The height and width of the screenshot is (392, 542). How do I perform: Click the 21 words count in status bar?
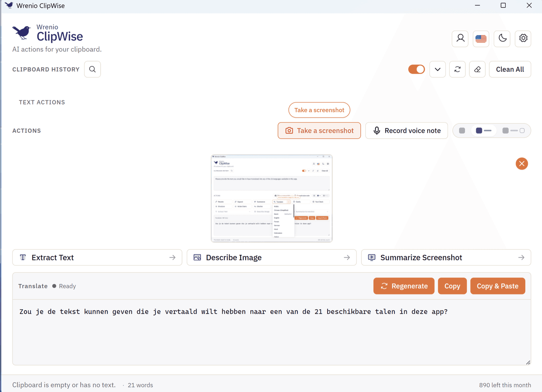pos(140,385)
